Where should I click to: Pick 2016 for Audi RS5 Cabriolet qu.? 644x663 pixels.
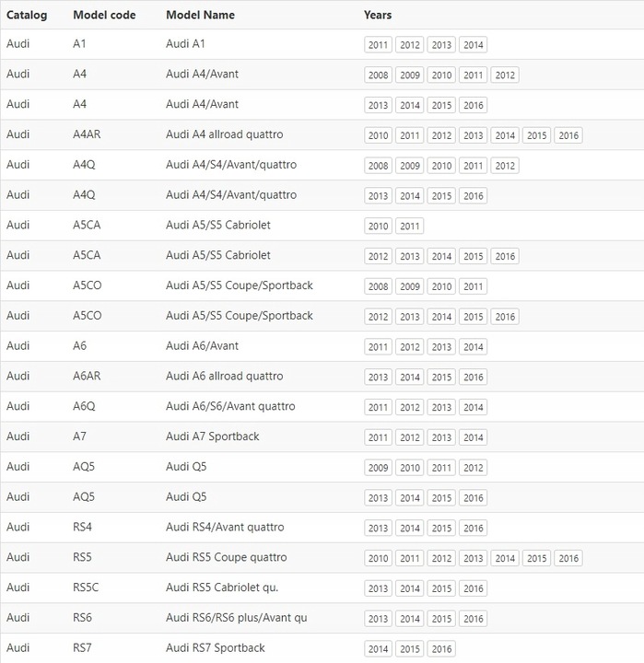(474, 589)
